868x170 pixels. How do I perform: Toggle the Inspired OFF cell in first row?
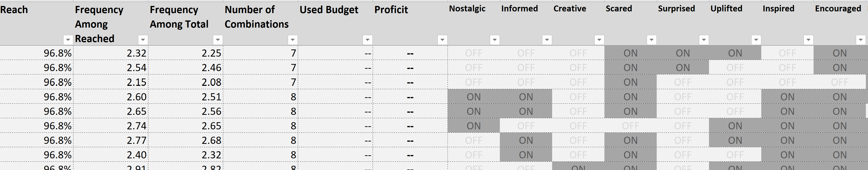[x=787, y=53]
